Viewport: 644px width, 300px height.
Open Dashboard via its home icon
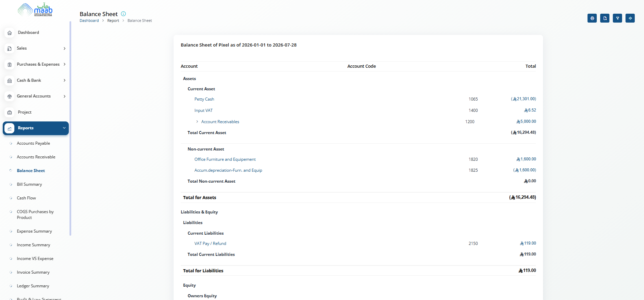point(10,33)
